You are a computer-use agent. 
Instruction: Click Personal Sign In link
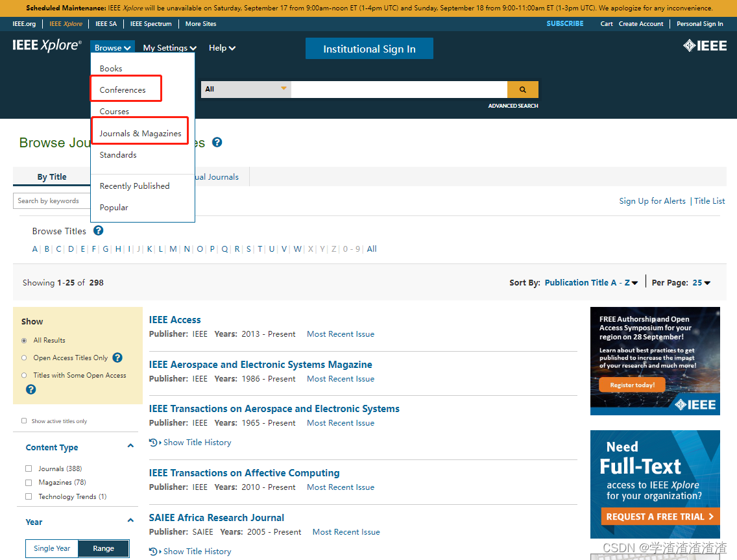click(700, 23)
